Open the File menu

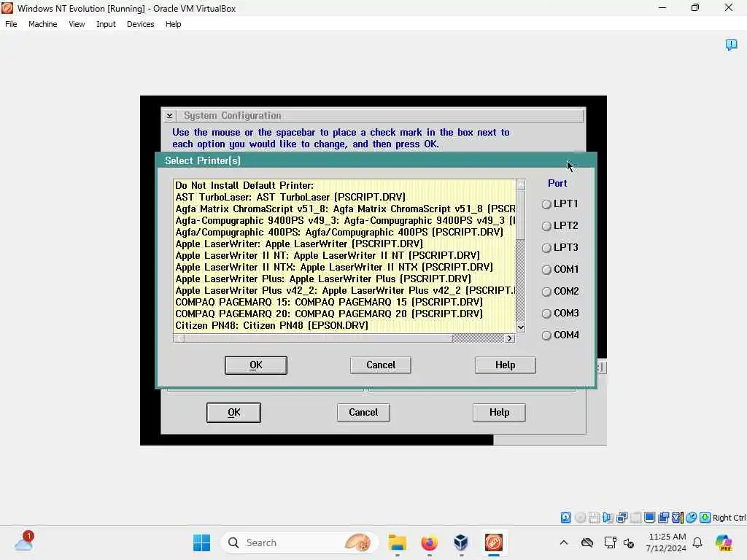click(x=11, y=24)
